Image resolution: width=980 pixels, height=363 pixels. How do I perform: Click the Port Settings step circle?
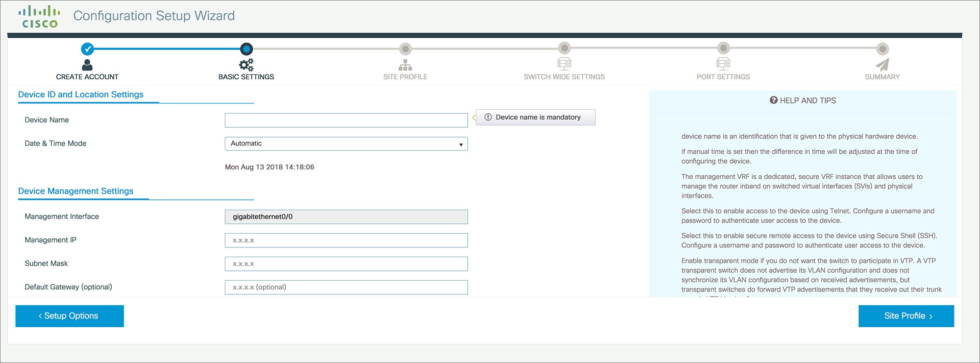click(x=723, y=48)
